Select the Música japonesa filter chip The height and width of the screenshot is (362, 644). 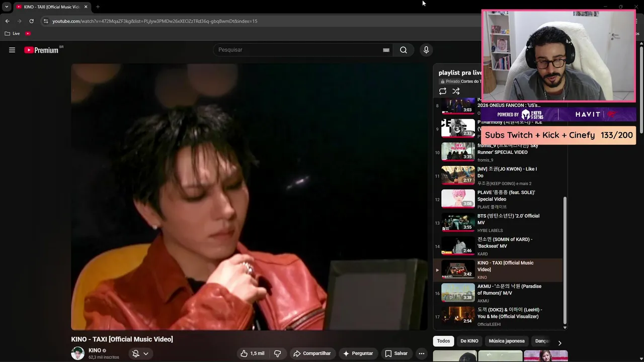point(507,341)
